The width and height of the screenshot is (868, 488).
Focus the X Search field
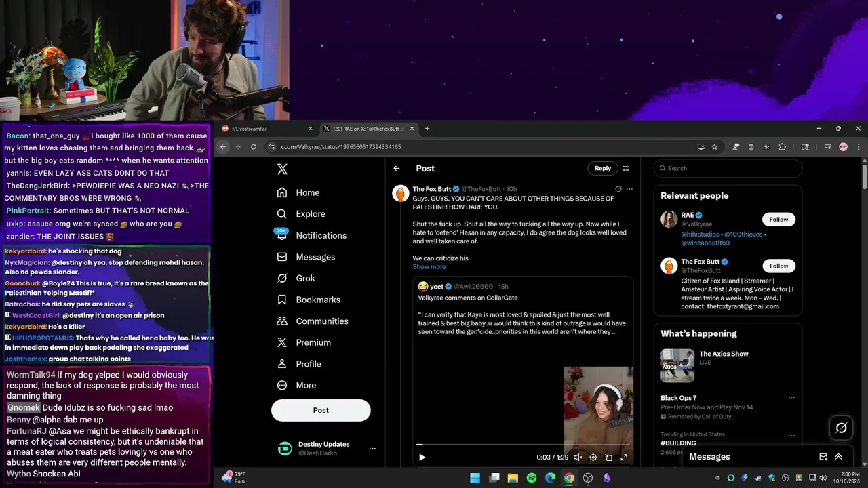[728, 169]
